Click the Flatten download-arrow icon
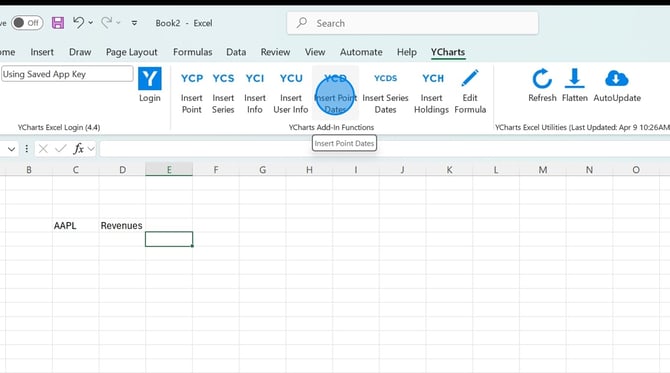The image size is (670, 373). (x=575, y=79)
